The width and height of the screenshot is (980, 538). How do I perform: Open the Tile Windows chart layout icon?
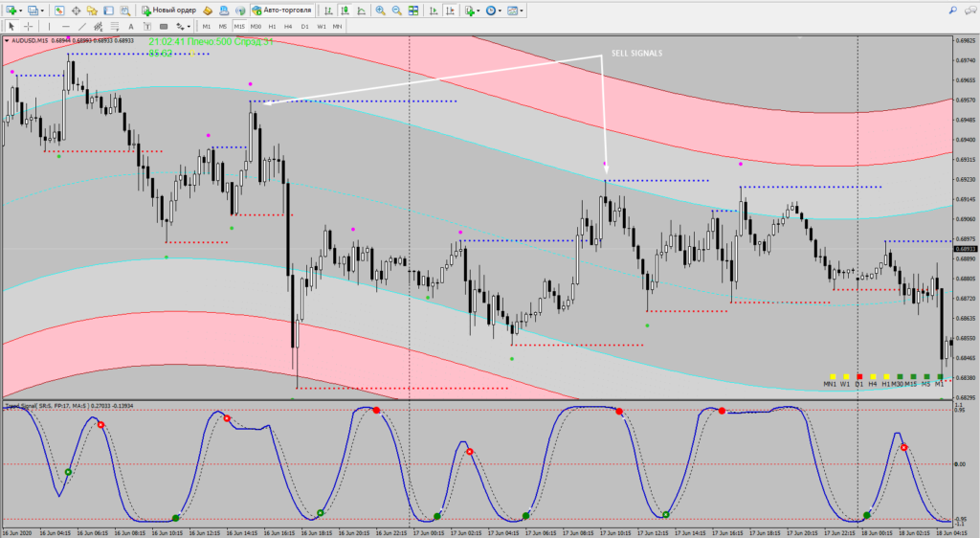click(412, 11)
